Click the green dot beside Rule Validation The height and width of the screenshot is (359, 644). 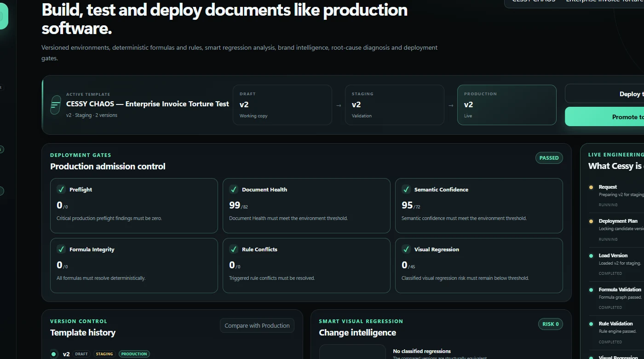[x=591, y=324]
